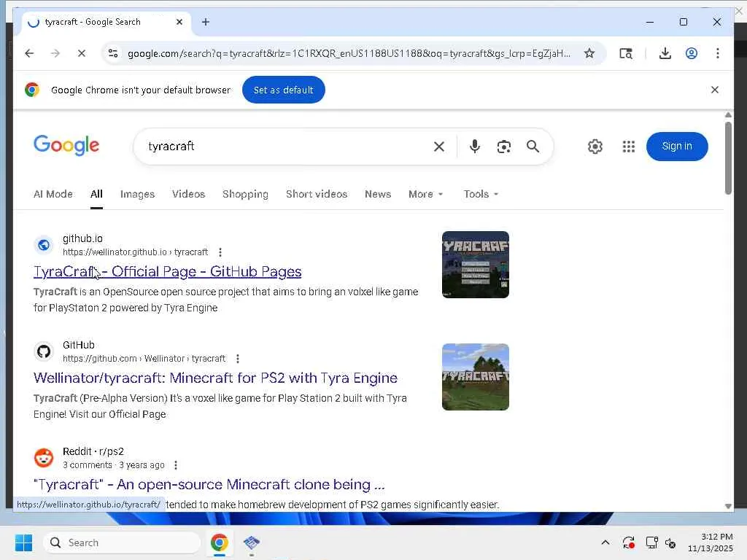Open options menu for GitHub result
Screen dimensions: 747x560
[238, 359]
